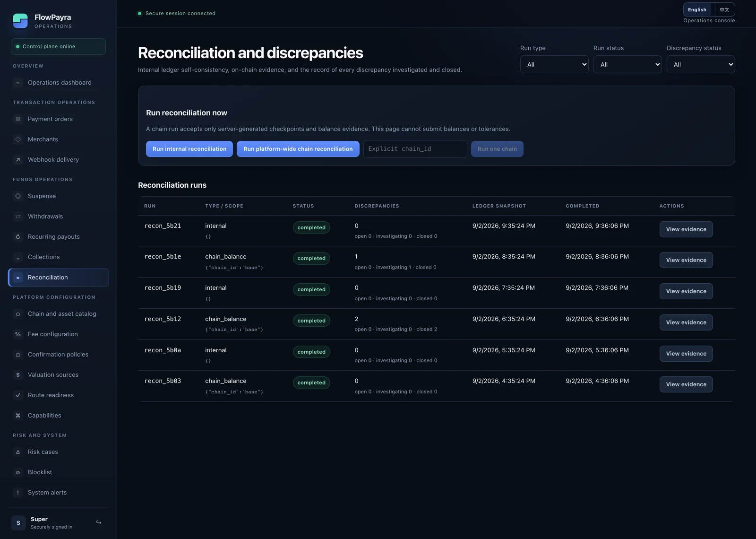Screen dimensions: 756x539
Task: Go to Route readiness
Action: [x=59, y=395]
